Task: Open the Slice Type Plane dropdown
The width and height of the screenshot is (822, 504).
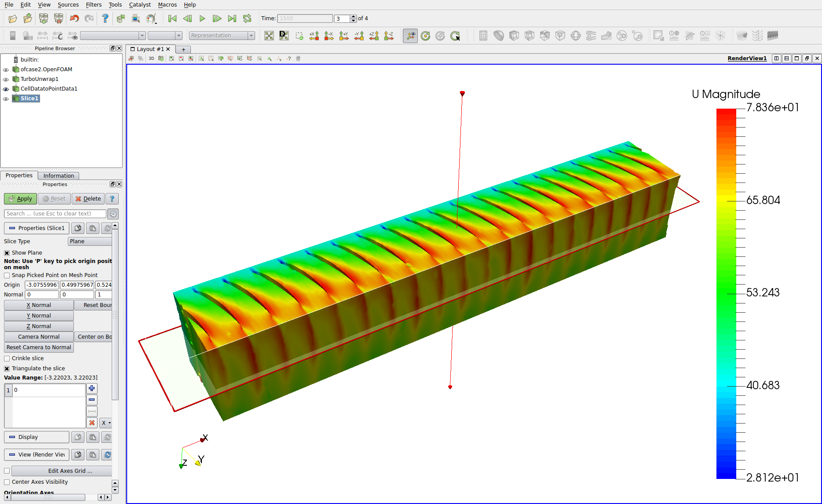Action: tap(90, 241)
